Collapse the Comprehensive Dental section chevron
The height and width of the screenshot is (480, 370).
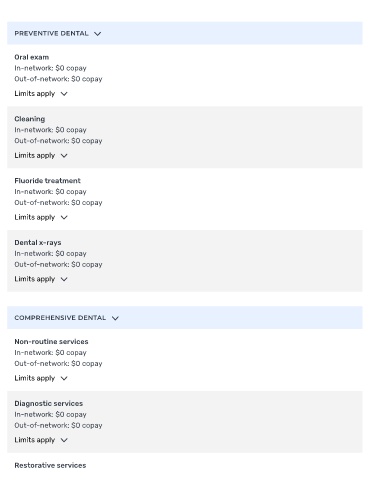[x=115, y=318]
